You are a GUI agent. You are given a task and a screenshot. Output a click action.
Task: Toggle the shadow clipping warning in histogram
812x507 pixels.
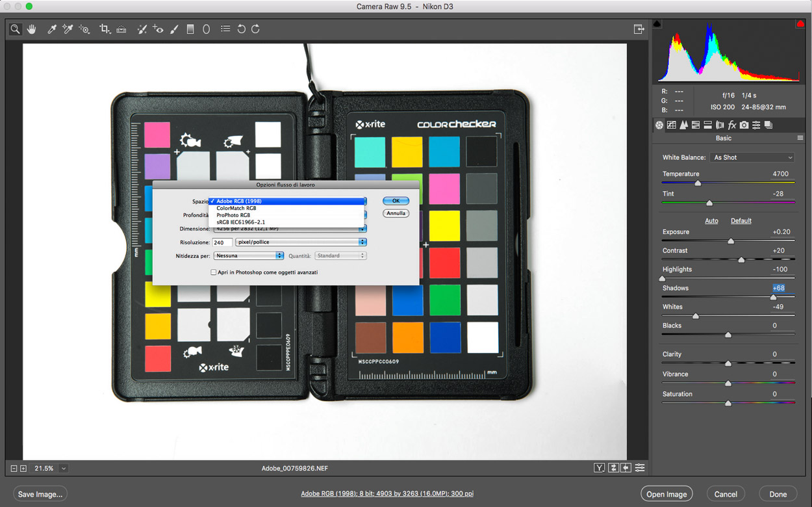coord(657,24)
